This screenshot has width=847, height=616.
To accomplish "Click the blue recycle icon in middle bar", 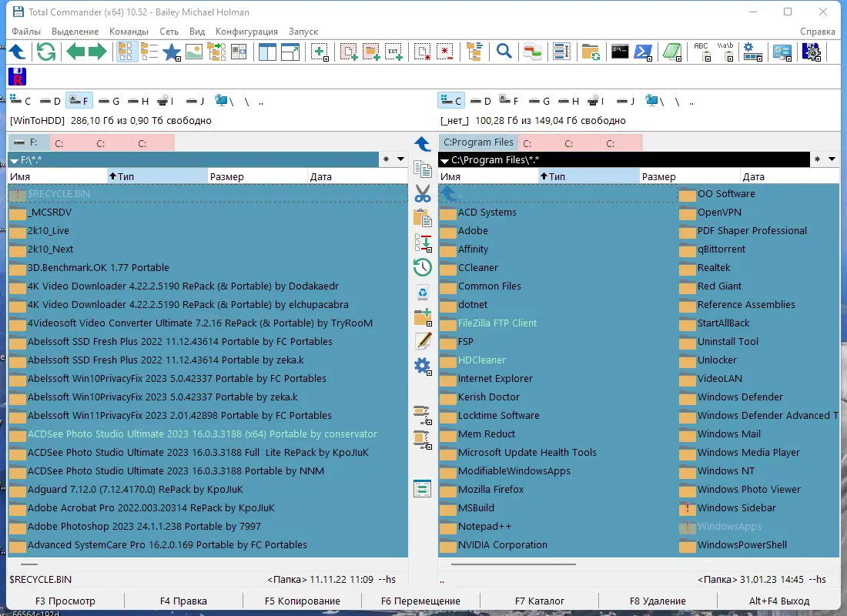I will click(423, 293).
